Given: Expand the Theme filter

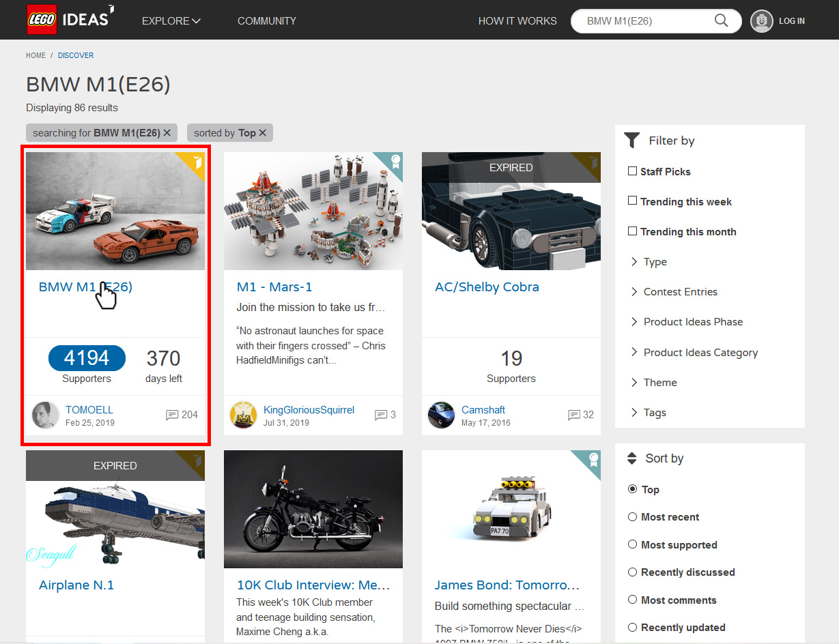Looking at the screenshot, I should (x=653, y=383).
